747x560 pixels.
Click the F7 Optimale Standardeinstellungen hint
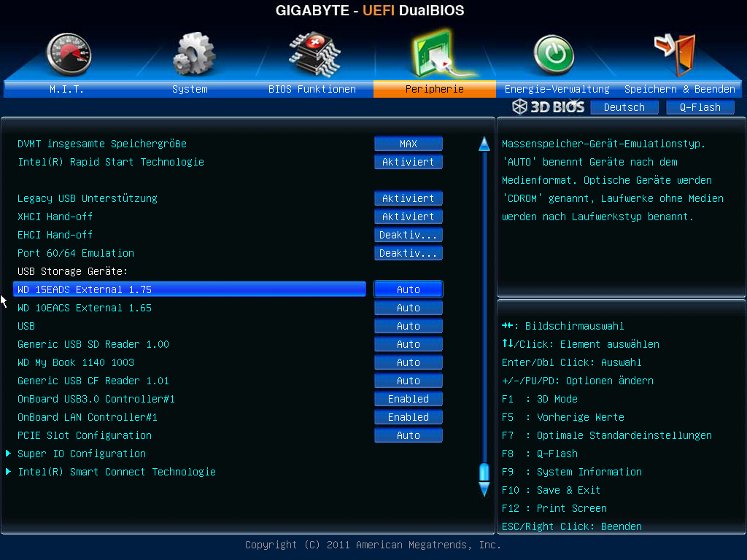[x=607, y=435]
